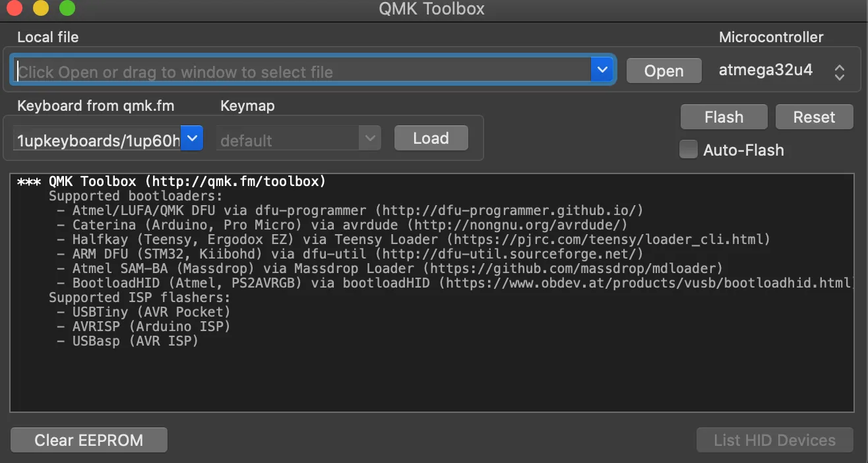Click the green maximize window button
868x463 pixels.
click(x=67, y=9)
